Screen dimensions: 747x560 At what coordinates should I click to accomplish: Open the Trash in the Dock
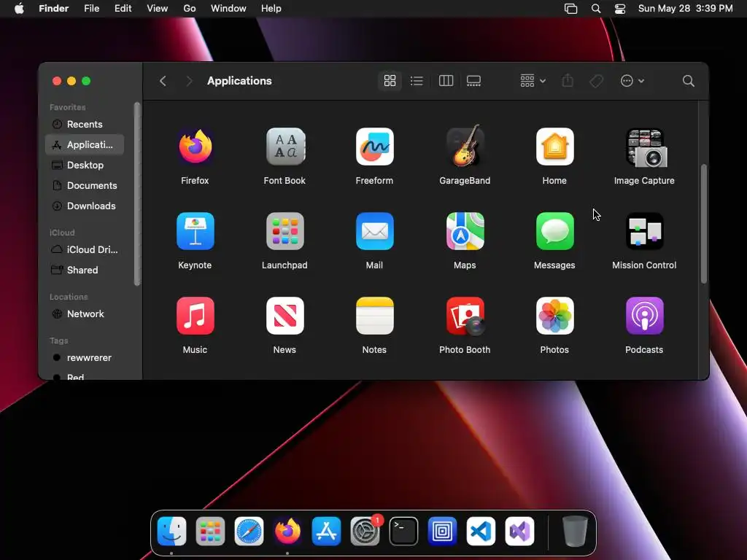pyautogui.click(x=575, y=531)
